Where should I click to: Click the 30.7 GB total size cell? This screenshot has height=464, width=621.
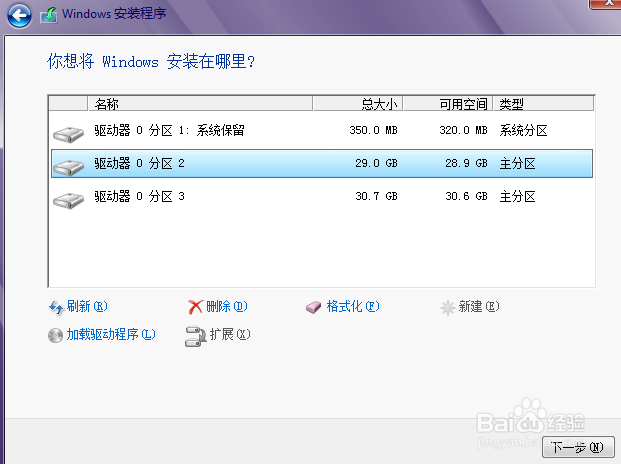point(376,196)
